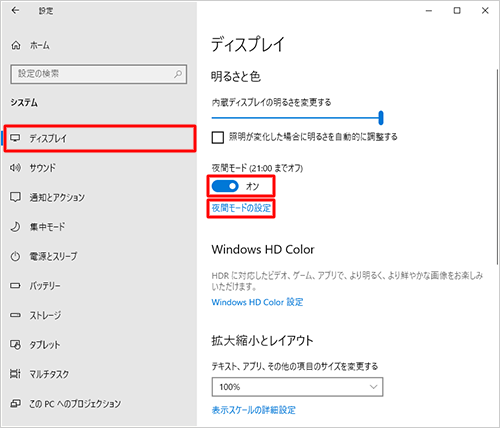Open 夜間モードの設定 link
This screenshot has height=428, width=500.
point(241,208)
